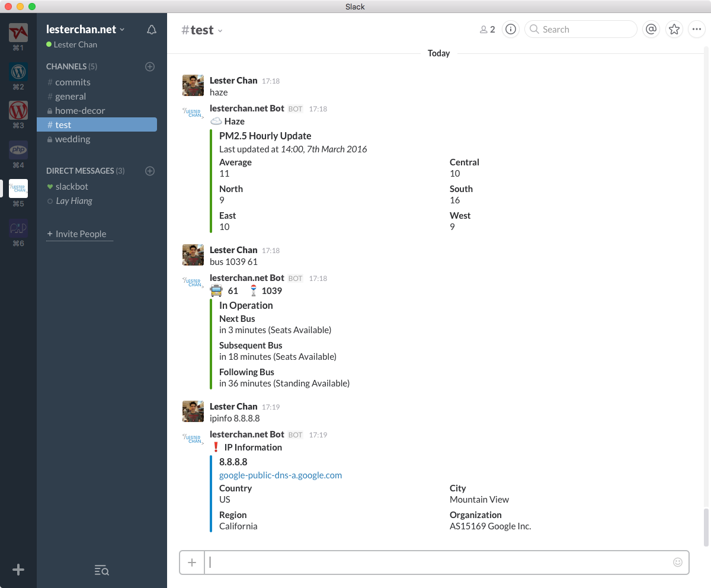This screenshot has width=711, height=588.
Task: Attach a file using the plus in message field
Action: (192, 562)
